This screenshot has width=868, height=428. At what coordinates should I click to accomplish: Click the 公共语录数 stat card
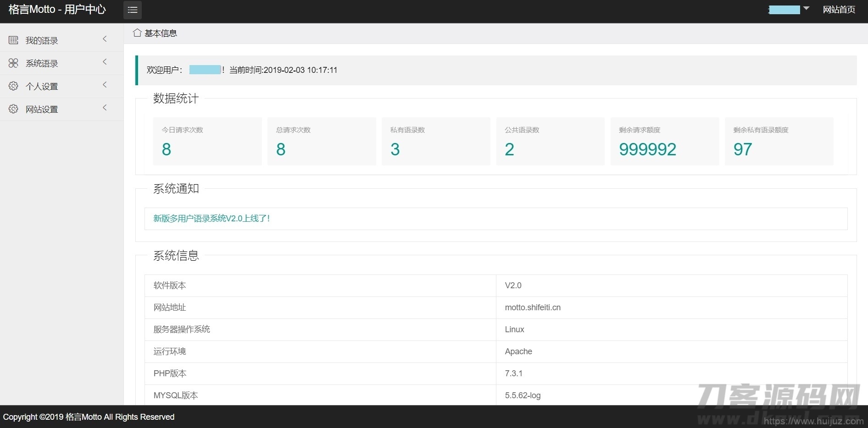(550, 141)
